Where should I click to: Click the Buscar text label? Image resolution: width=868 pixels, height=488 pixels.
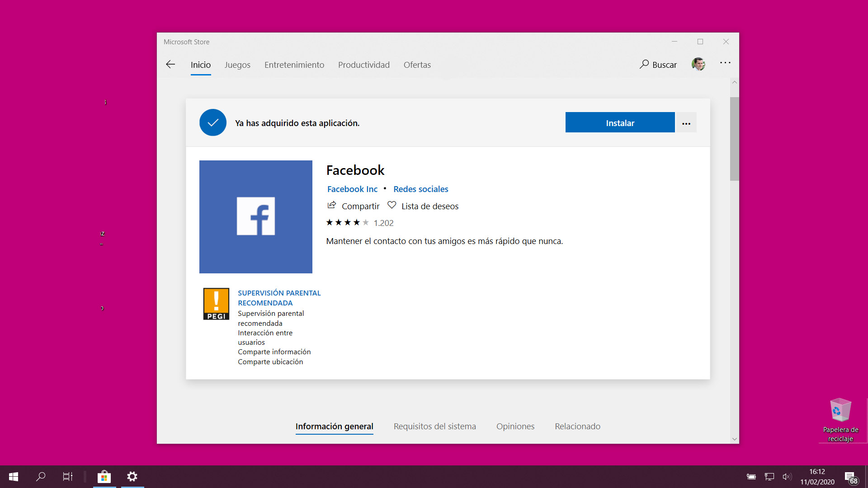point(665,65)
